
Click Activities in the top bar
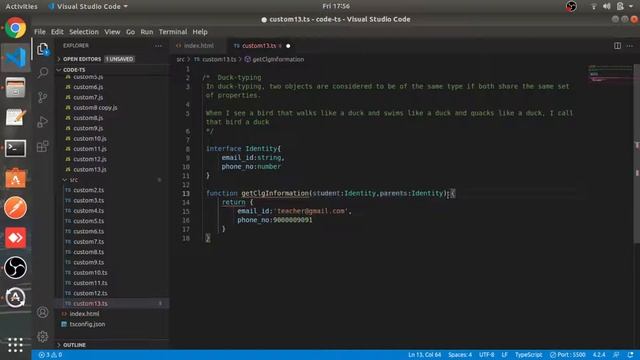pos(21,6)
